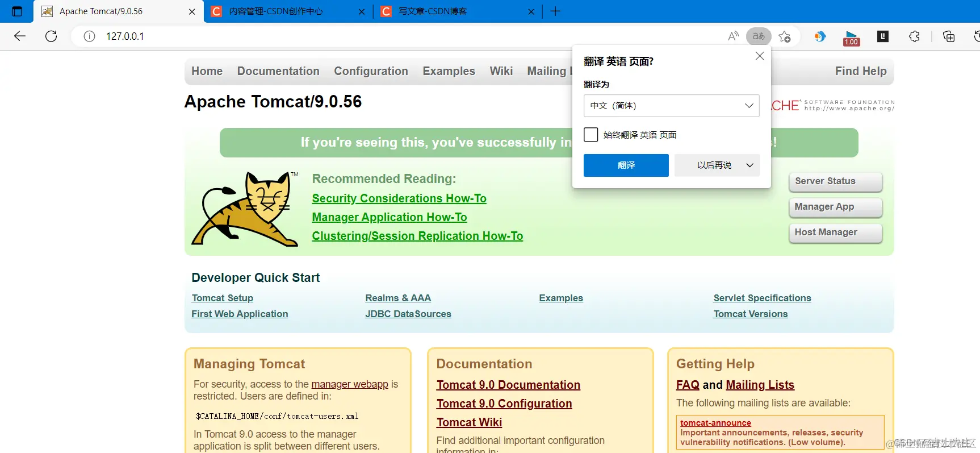Open Examples in the Tomcat navigation bar
The width and height of the screenshot is (980, 453).
click(449, 71)
